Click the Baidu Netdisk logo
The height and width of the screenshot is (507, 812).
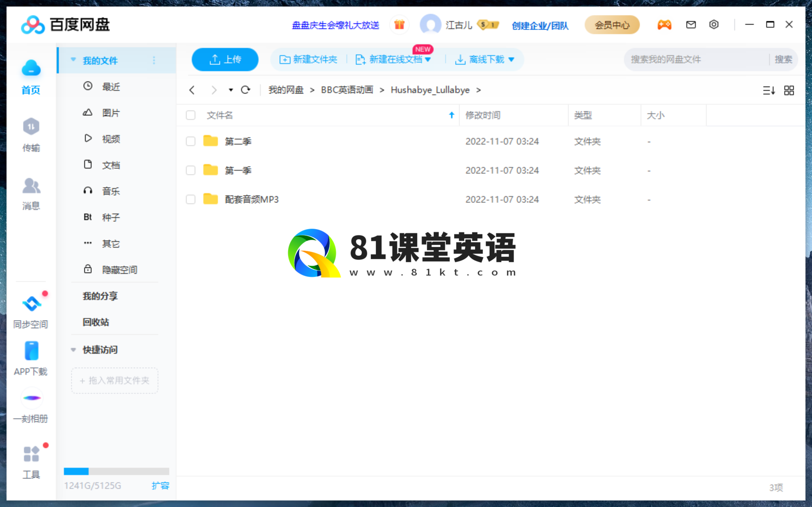[x=65, y=25]
